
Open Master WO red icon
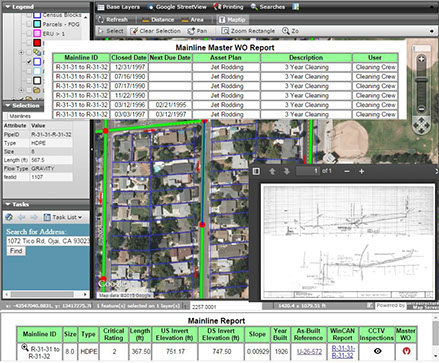point(406,351)
